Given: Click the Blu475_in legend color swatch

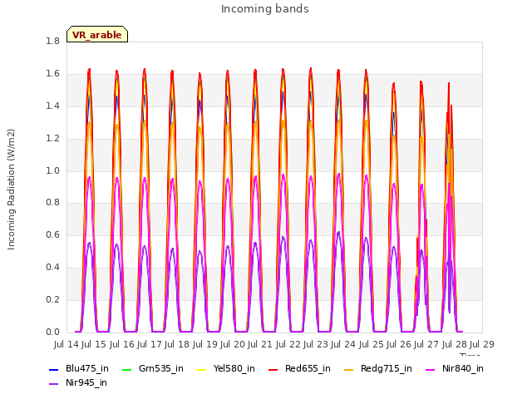Looking at the screenshot, I should pos(53,369).
